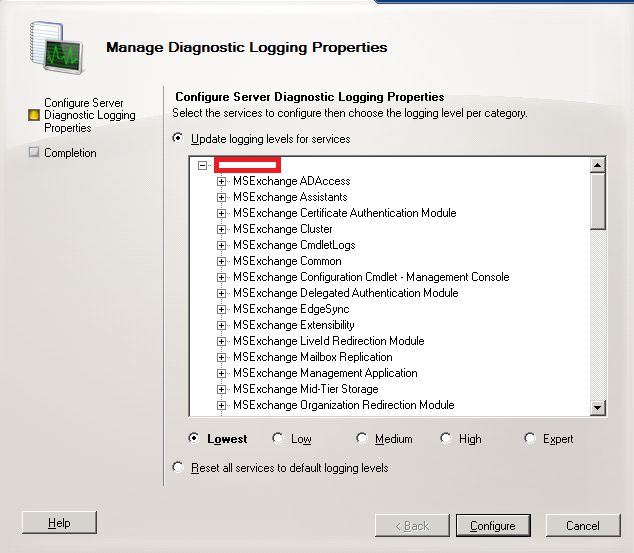This screenshot has width=634, height=553.
Task: Expand the MSExchange ADAccess node
Action: tap(221, 181)
